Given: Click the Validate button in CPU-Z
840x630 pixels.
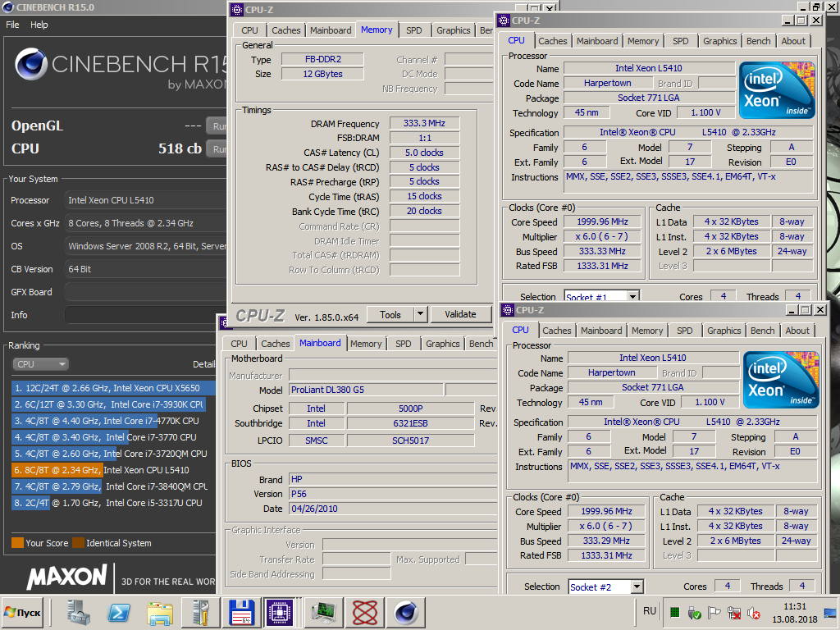Looking at the screenshot, I should click(460, 314).
